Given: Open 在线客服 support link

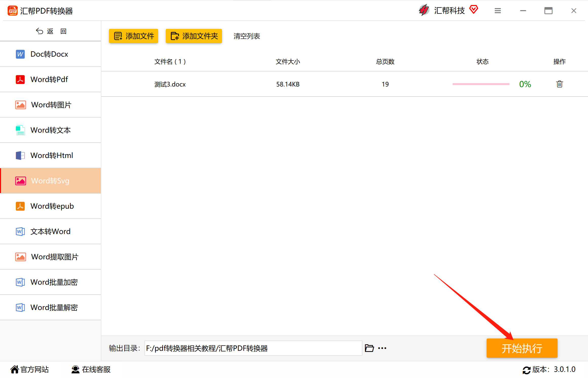Looking at the screenshot, I should (91, 369).
